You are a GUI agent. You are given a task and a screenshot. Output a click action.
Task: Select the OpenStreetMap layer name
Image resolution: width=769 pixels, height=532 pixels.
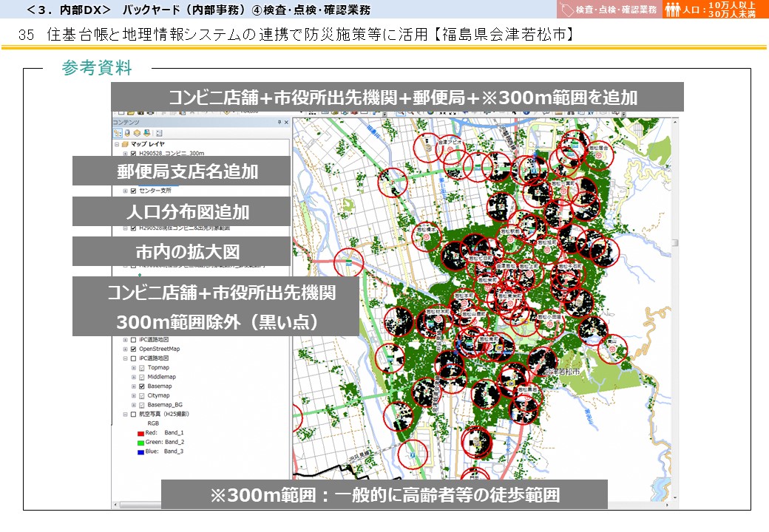[160, 349]
